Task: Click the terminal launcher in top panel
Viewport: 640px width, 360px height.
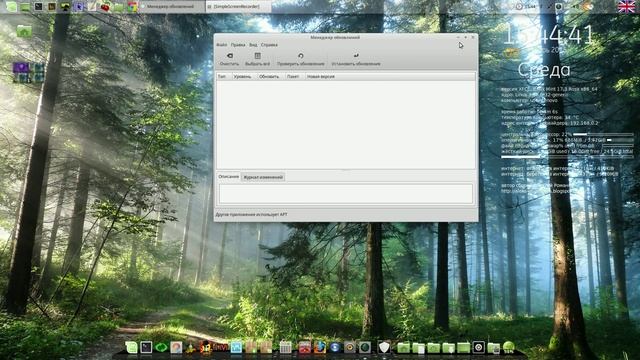Action: [38, 7]
